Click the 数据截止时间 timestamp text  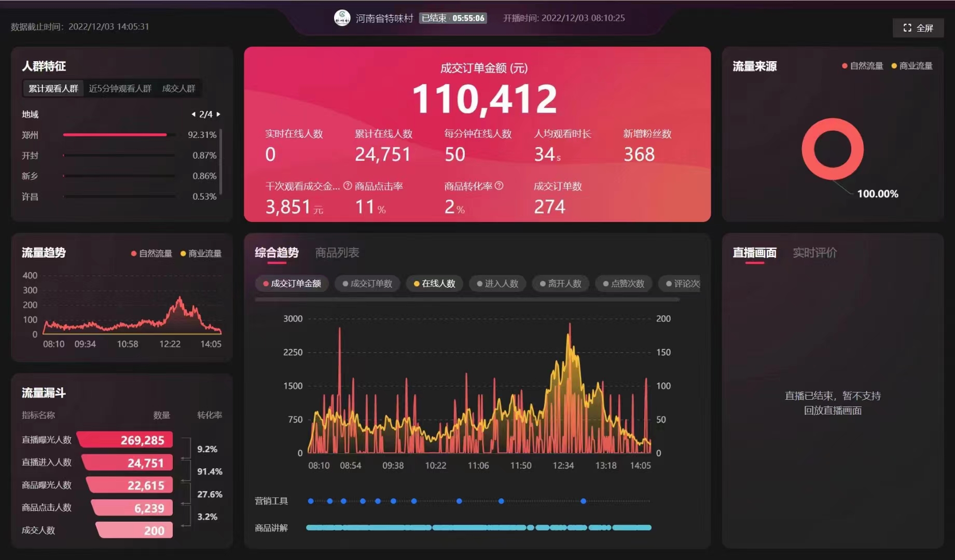(80, 26)
